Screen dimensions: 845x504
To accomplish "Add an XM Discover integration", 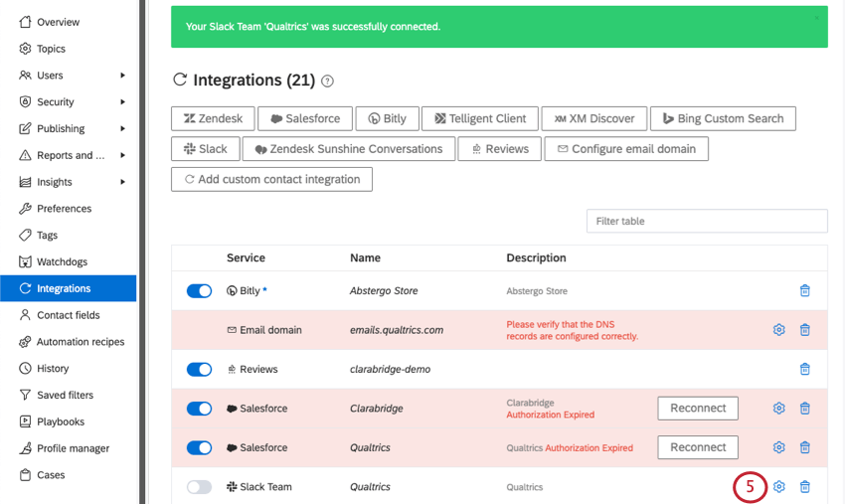I will [593, 118].
